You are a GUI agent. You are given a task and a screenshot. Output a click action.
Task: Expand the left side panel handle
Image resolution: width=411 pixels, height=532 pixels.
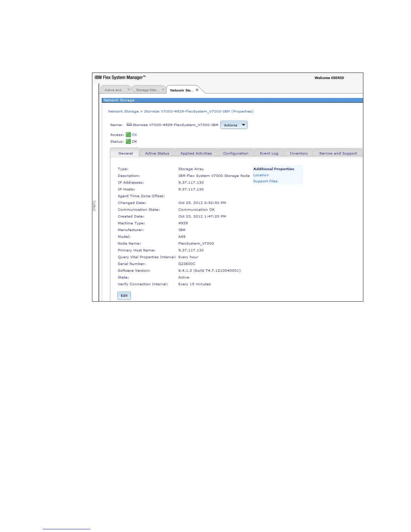(95, 206)
